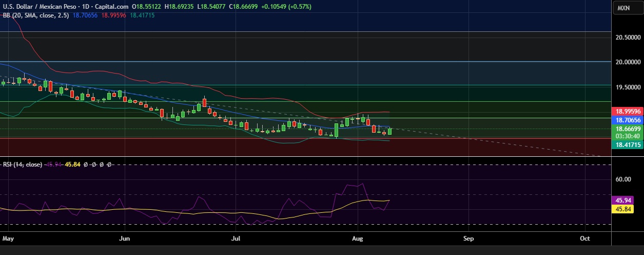Click the Sep label on time axis
The height and width of the screenshot is (255, 644).
[x=468, y=239]
